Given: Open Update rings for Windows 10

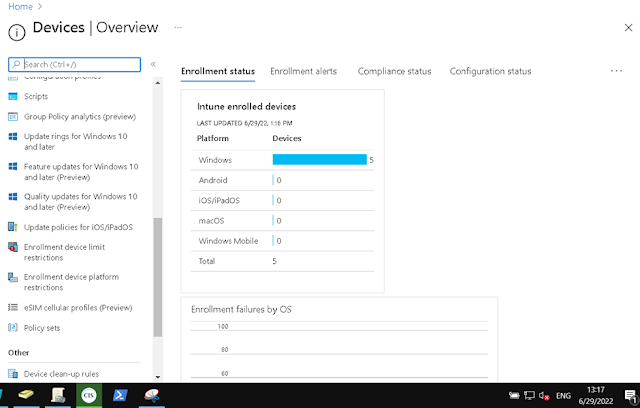Looking at the screenshot, I should [x=76, y=142].
